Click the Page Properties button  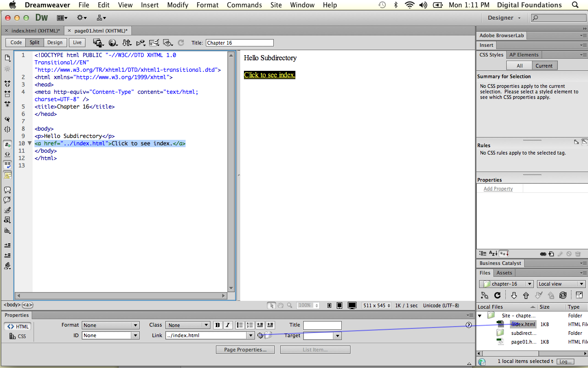click(x=245, y=349)
